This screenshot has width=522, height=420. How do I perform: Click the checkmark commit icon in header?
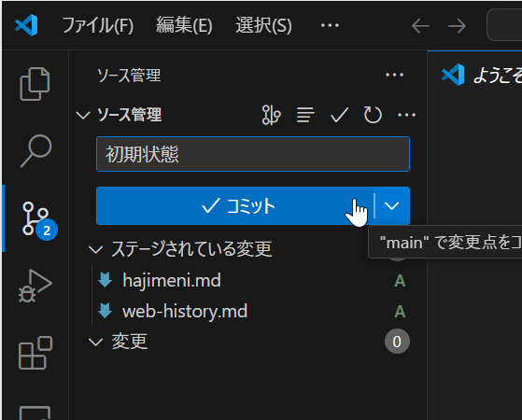(x=339, y=115)
